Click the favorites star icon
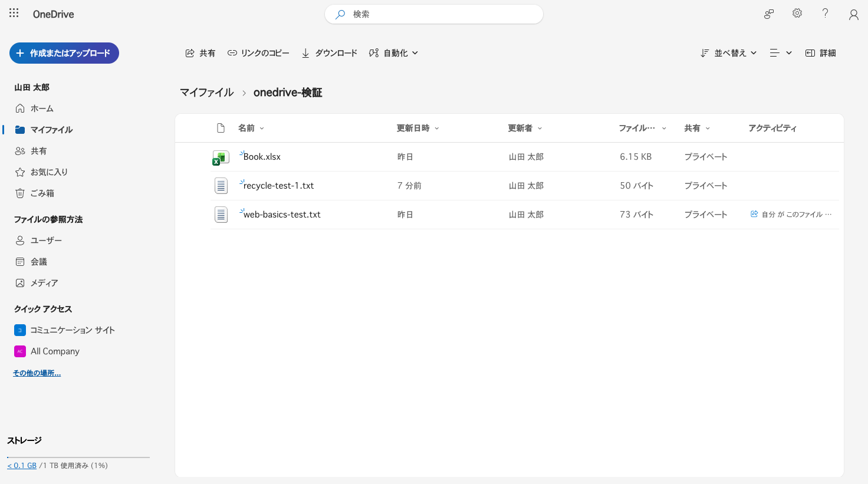 20,172
